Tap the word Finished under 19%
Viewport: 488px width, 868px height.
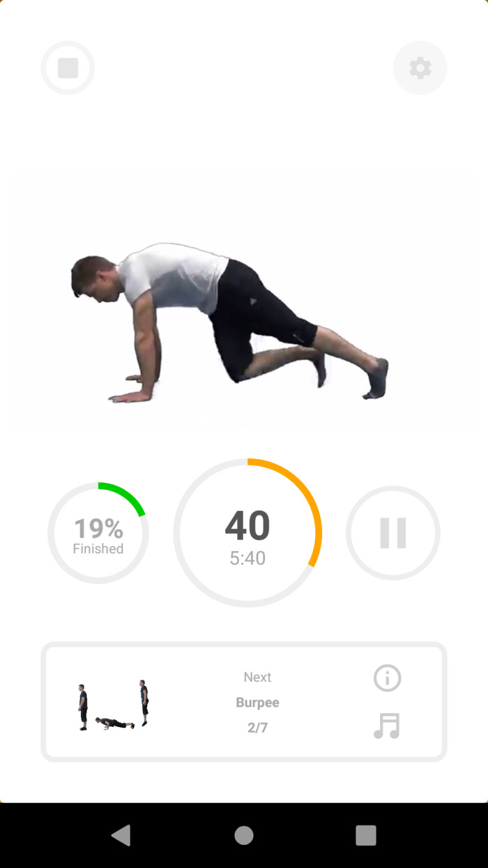[98, 549]
